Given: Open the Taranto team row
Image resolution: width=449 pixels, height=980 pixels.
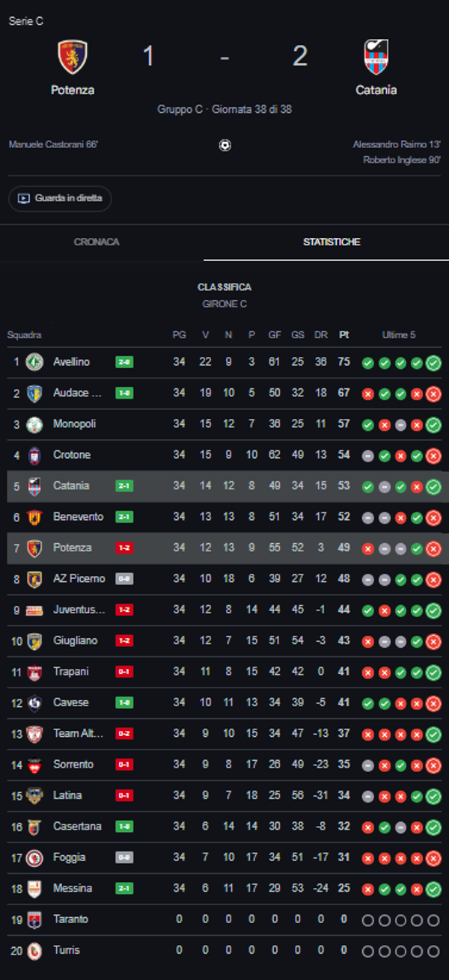Looking at the screenshot, I should coord(70,919).
